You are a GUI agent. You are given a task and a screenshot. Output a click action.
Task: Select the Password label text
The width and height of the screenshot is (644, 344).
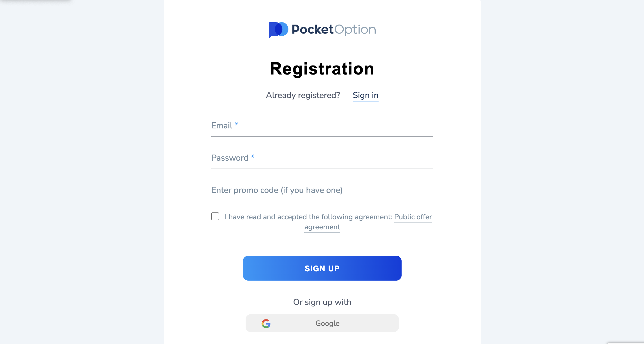tap(229, 158)
